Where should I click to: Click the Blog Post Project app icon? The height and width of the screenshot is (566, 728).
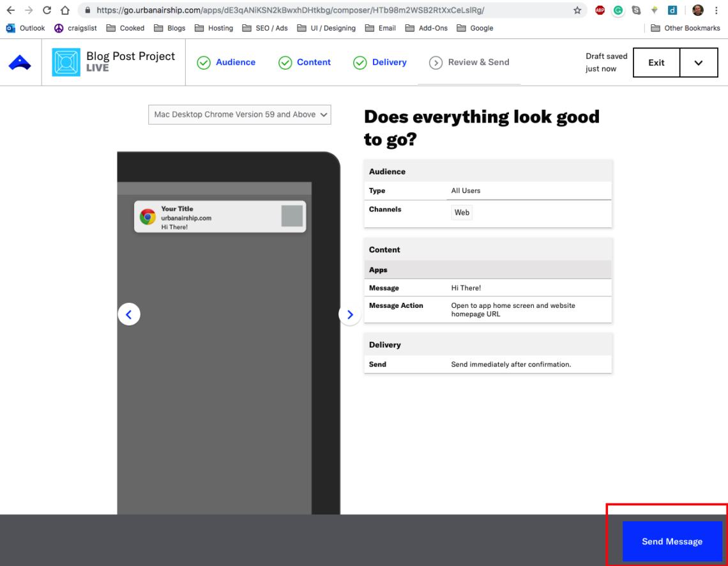66,62
